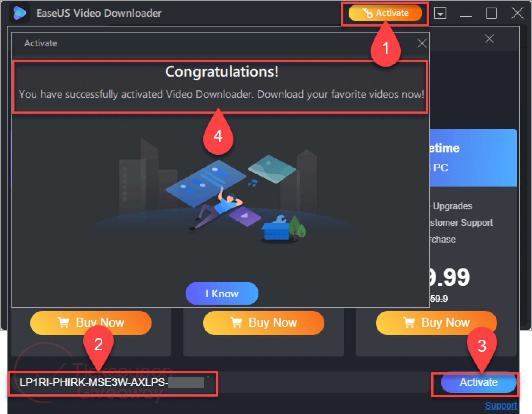Screen dimensions: 532x414
Task: Click the middle Buy Now button
Action: point(263,323)
